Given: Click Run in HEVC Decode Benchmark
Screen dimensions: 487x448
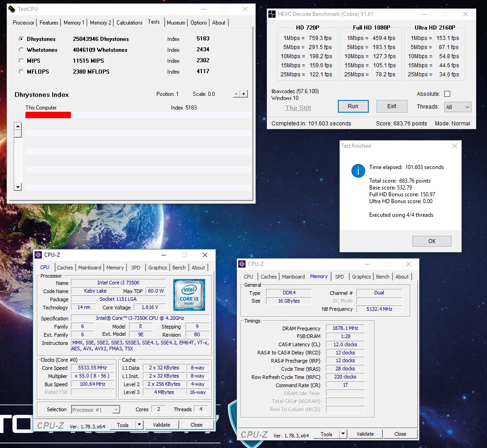Looking at the screenshot, I should click(x=353, y=106).
